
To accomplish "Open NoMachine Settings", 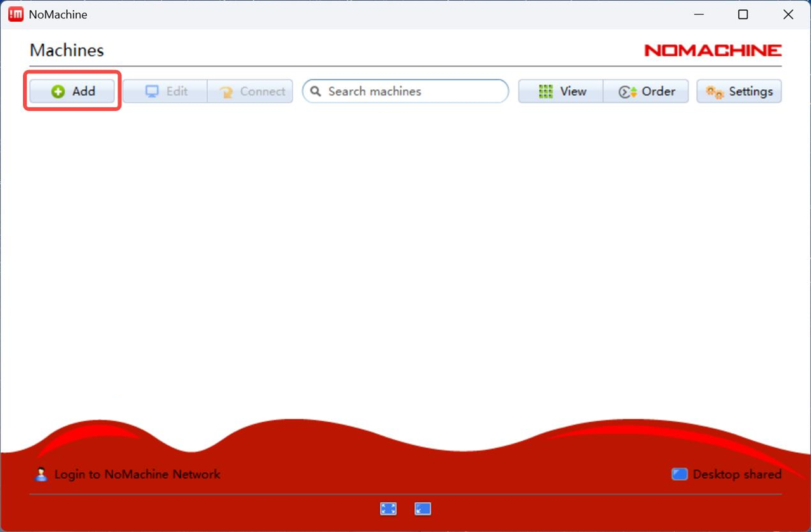I will (x=739, y=91).
